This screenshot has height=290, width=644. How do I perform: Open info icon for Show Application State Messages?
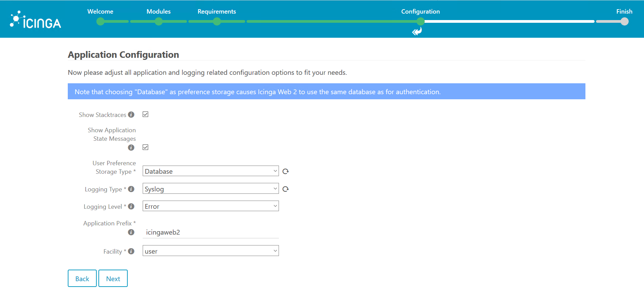[131, 148]
